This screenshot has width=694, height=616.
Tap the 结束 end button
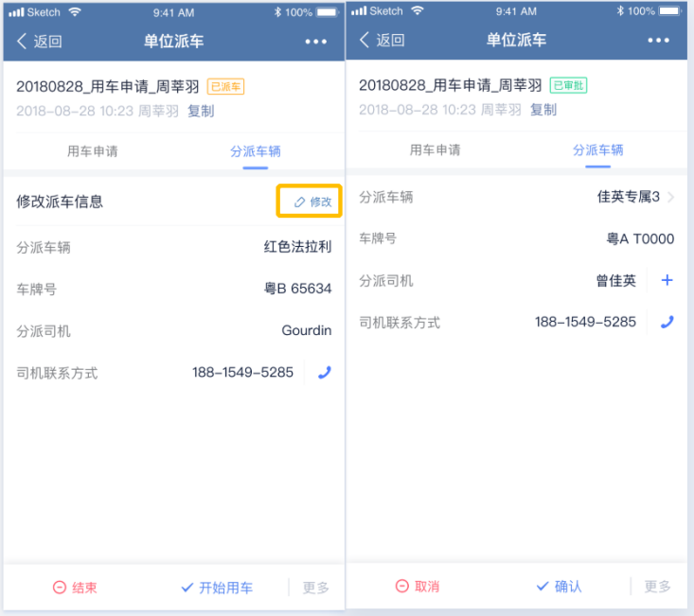coord(75,588)
